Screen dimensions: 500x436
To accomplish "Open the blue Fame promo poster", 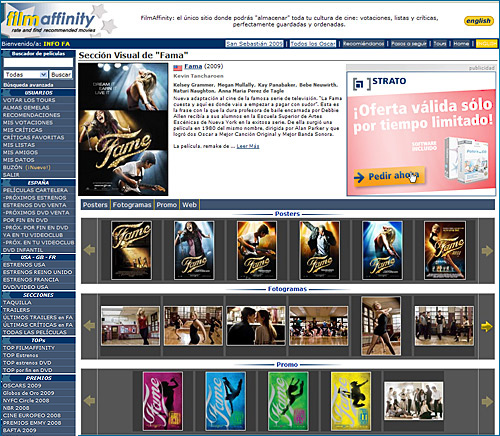I will [225, 401].
